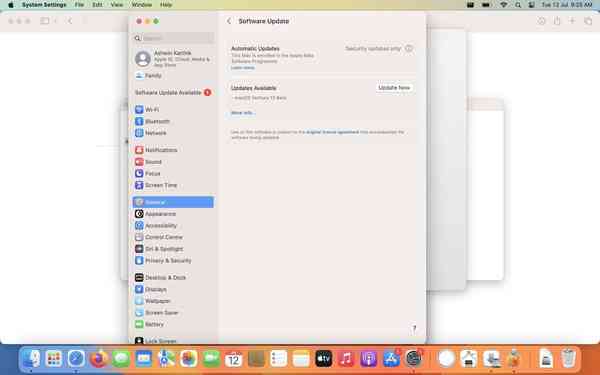Open Control Centre from menu bar
This screenshot has height=375, width=600.
pyautogui.click(x=531, y=5)
